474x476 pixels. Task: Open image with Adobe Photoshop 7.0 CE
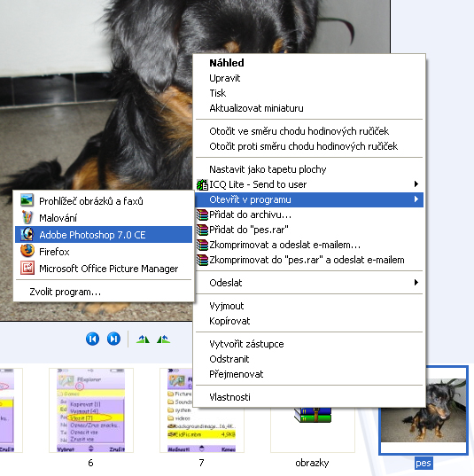click(104, 235)
